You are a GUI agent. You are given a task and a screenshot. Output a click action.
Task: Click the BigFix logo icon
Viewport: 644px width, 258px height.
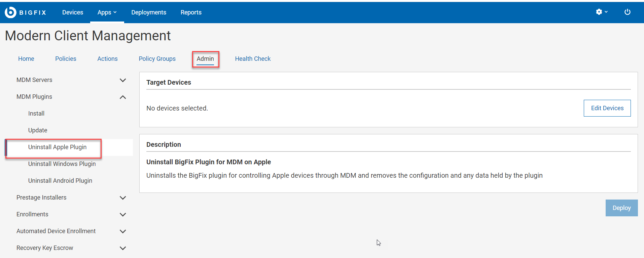(x=10, y=12)
